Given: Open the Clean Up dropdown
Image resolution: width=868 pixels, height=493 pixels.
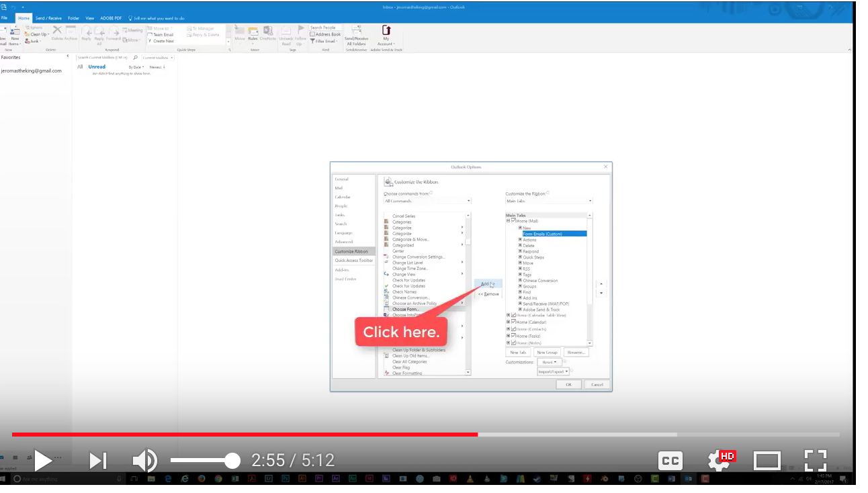Looking at the screenshot, I should point(38,34).
